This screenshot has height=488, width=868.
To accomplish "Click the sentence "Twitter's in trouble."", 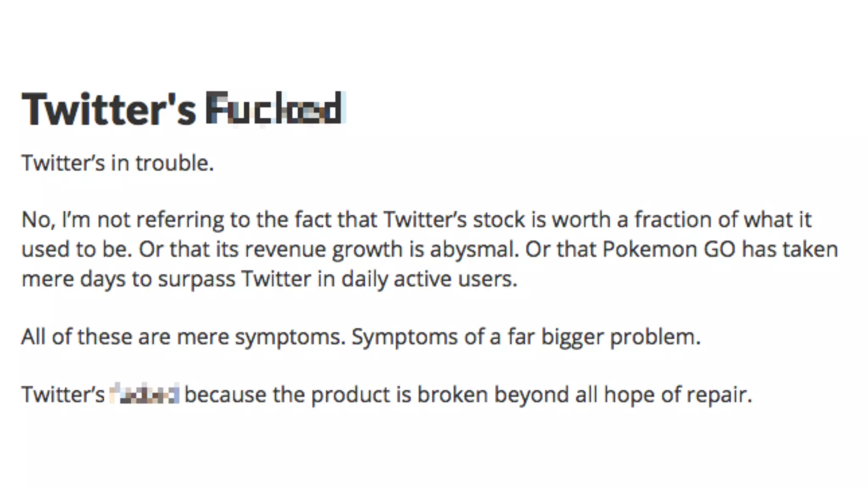I will (x=117, y=163).
